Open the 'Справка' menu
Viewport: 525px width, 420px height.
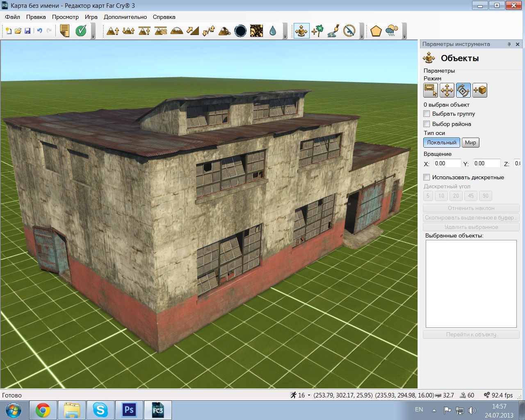(x=164, y=17)
